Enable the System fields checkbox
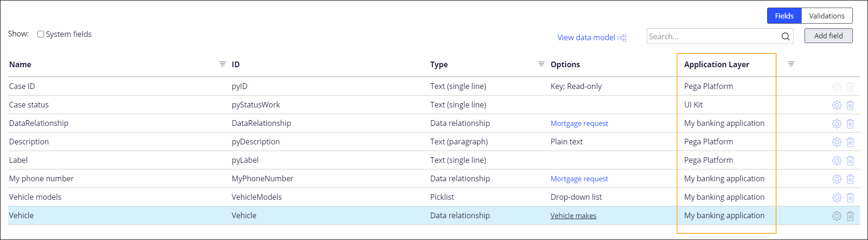Screen dimensions: 868x240 41,34
